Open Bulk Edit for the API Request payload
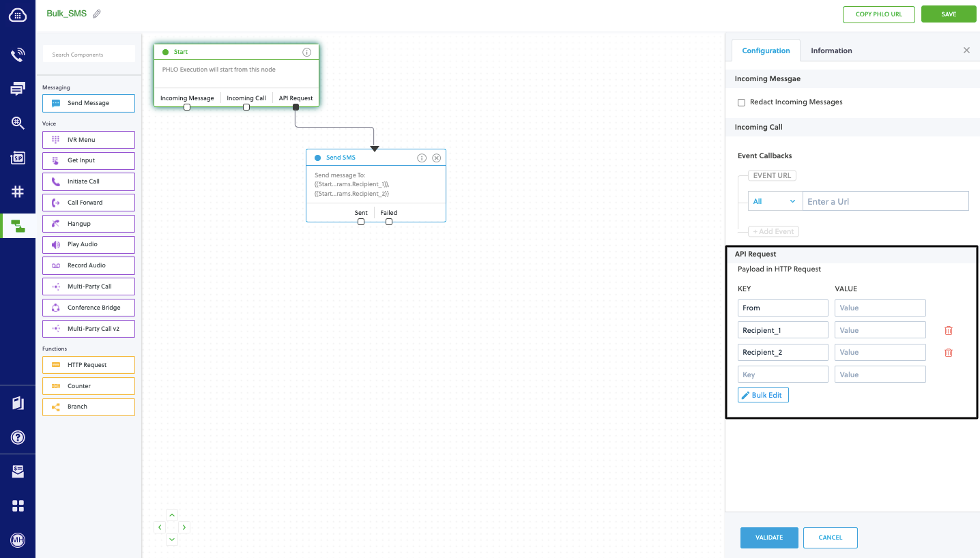 tap(762, 394)
